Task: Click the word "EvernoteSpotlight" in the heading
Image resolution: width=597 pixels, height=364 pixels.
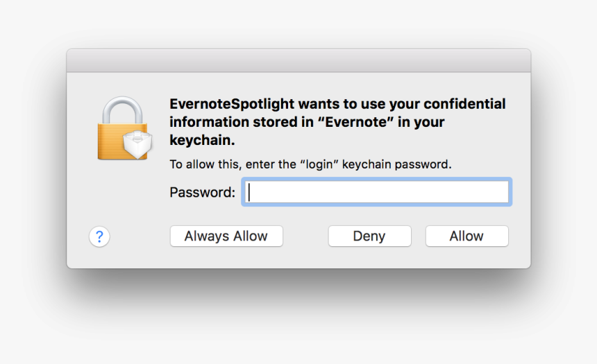Action: 232,105
